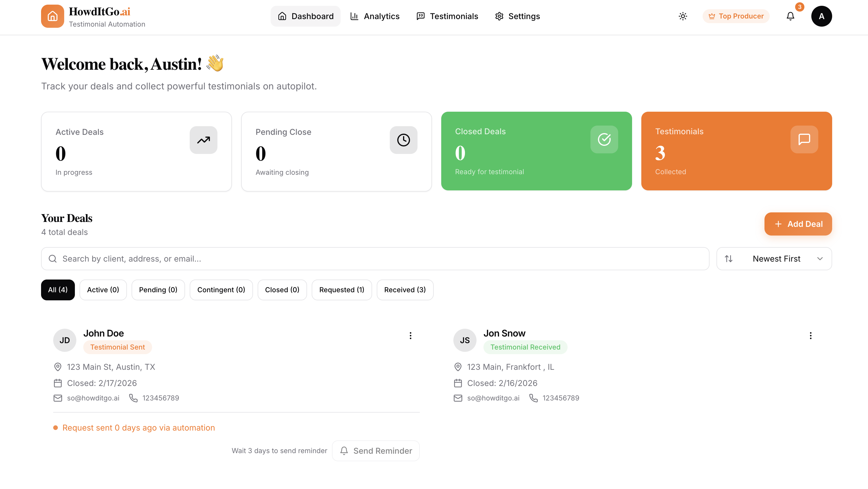868x489 pixels.
Task: Click the search by client input field
Action: point(236,259)
